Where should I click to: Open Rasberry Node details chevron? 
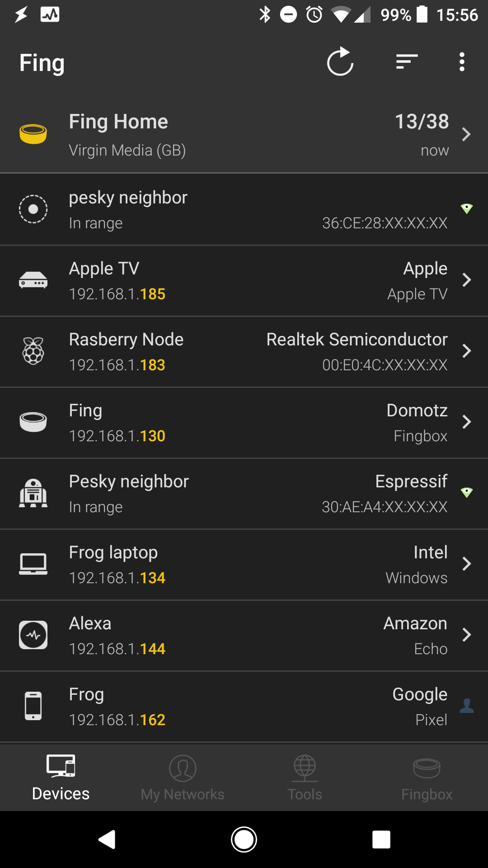click(x=466, y=351)
